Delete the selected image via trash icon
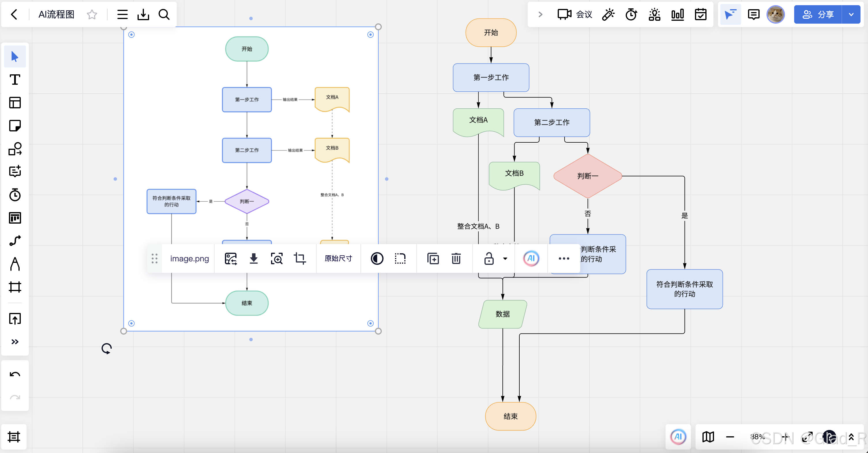The height and width of the screenshot is (453, 868). [456, 258]
